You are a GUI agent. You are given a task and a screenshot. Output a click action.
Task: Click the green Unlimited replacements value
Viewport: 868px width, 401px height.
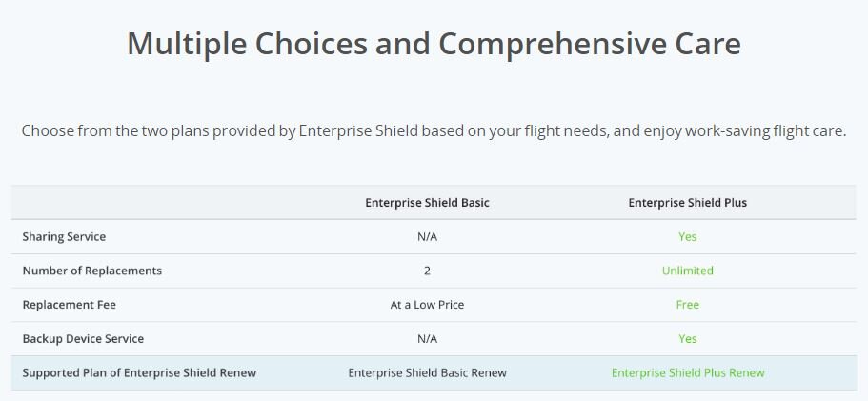[687, 271]
